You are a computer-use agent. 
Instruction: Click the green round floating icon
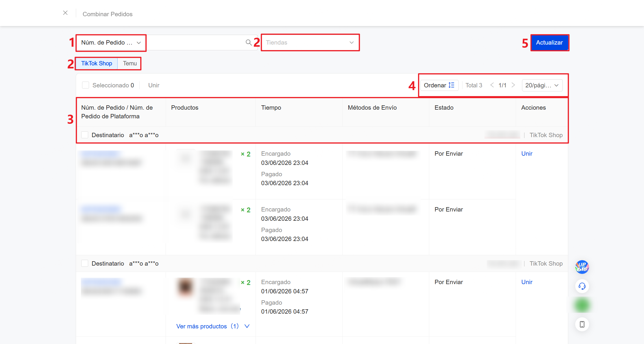(x=582, y=305)
